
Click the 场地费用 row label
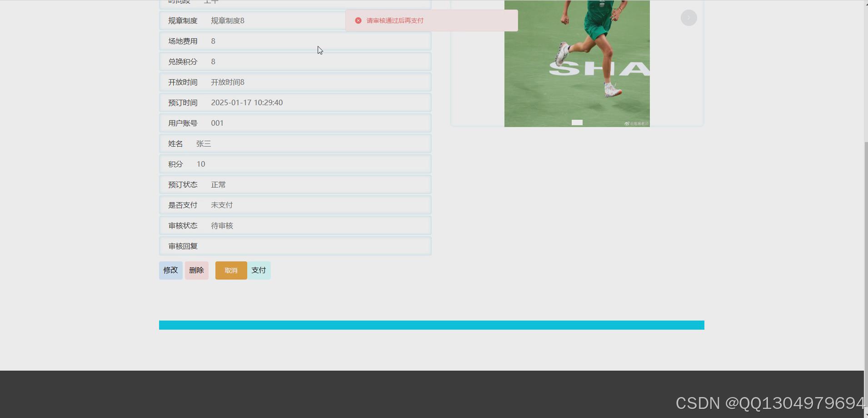pyautogui.click(x=183, y=41)
